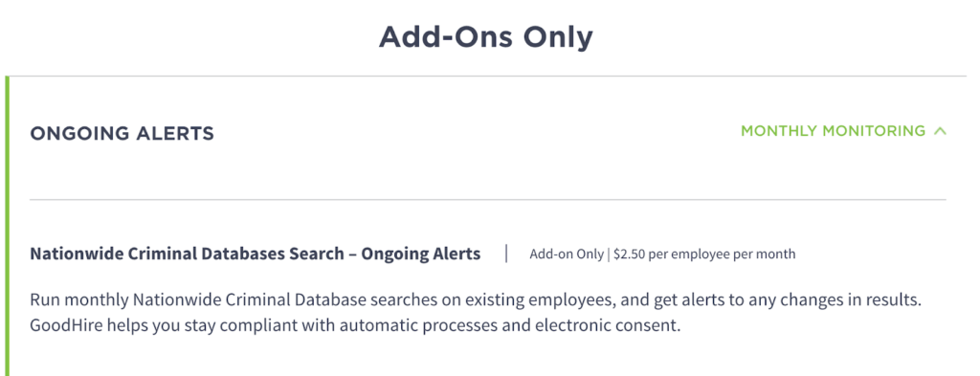This screenshot has height=376, width=980.
Task: Click the horizontal line below ONGOING ALERTS
Action: tap(487, 200)
